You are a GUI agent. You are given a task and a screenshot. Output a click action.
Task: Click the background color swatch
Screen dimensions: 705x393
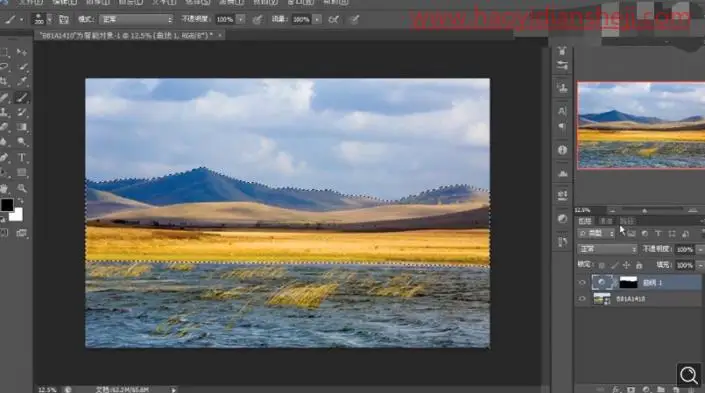coord(17,215)
